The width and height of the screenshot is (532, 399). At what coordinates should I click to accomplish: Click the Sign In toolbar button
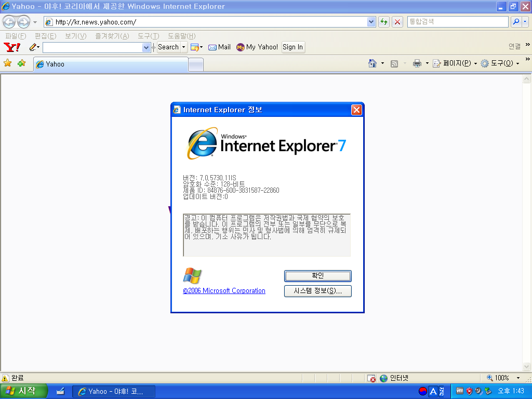[x=293, y=47]
